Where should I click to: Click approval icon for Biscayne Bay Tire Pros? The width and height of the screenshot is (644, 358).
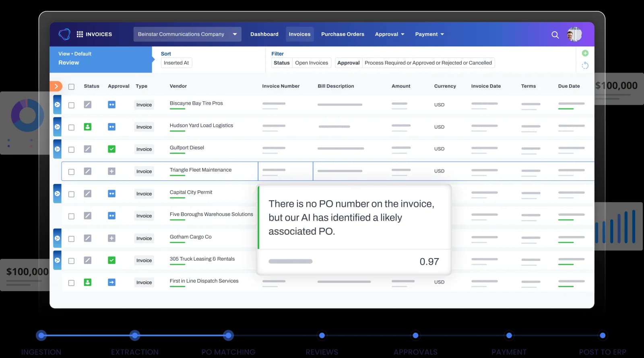coord(111,105)
